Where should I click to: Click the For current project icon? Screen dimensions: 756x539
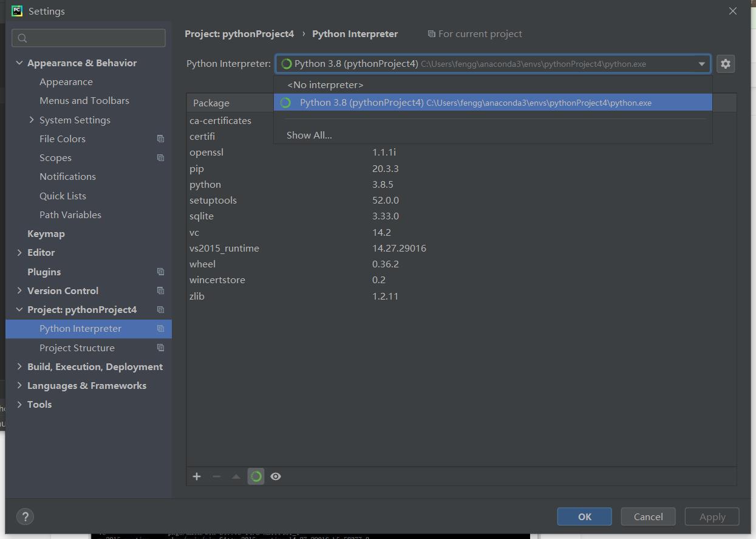click(431, 34)
